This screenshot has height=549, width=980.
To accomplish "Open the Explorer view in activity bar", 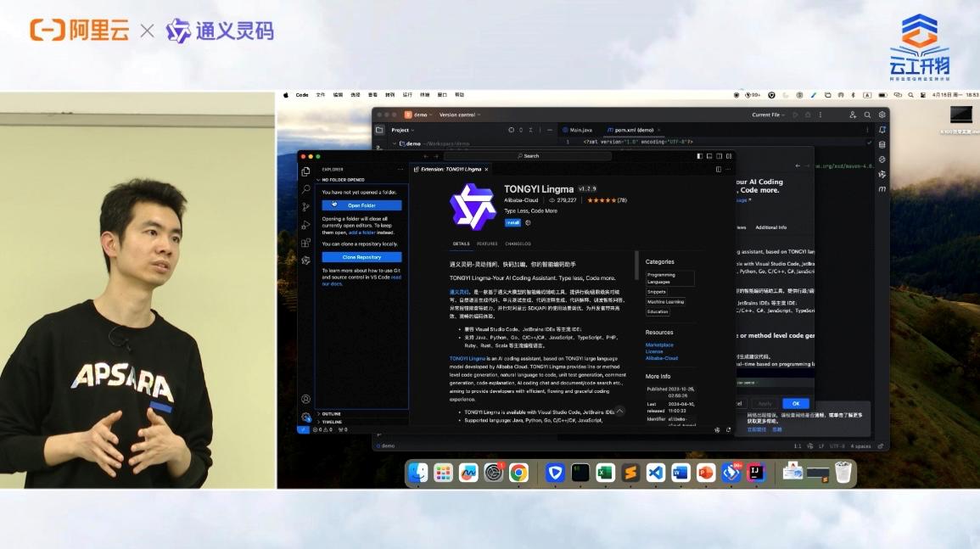I will click(x=305, y=171).
